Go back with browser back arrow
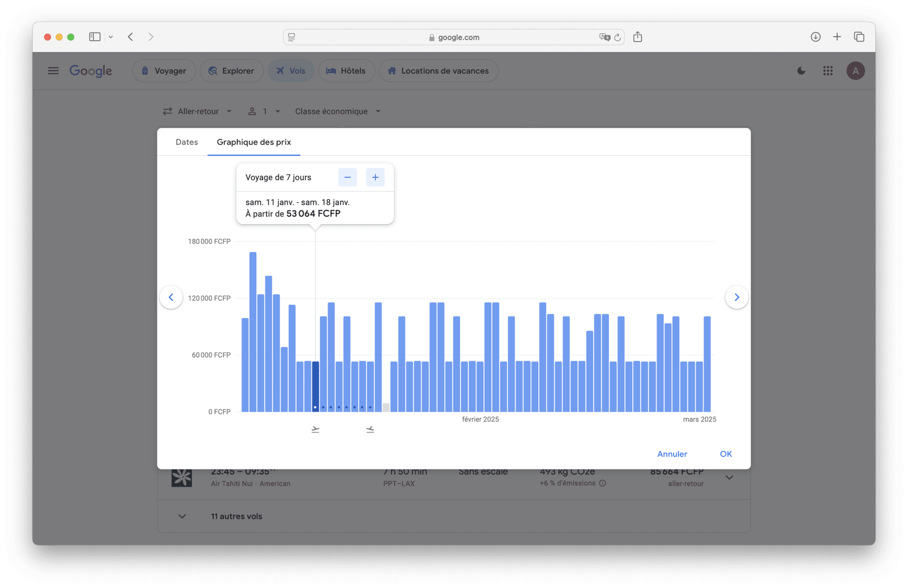Image resolution: width=908 pixels, height=588 pixels. coord(130,37)
